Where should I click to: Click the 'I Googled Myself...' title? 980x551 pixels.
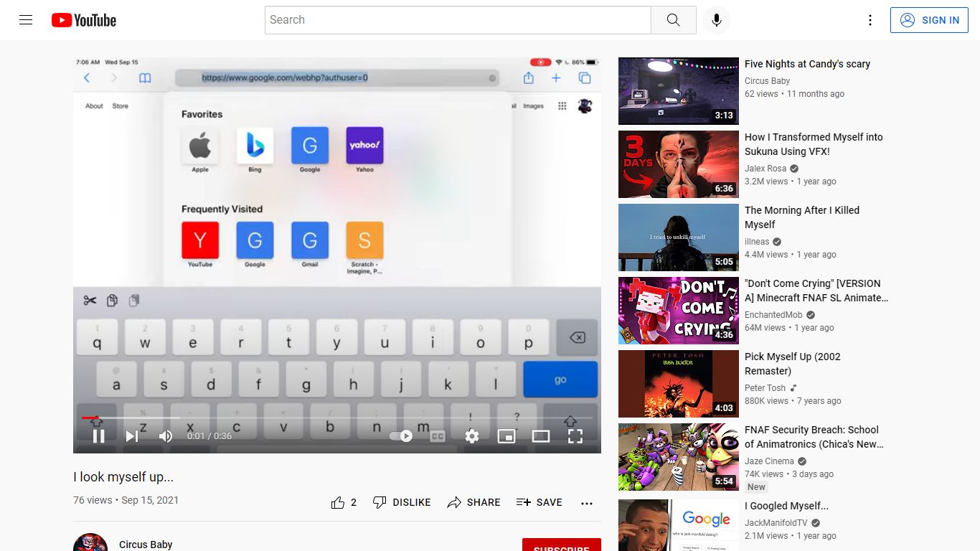(x=786, y=506)
